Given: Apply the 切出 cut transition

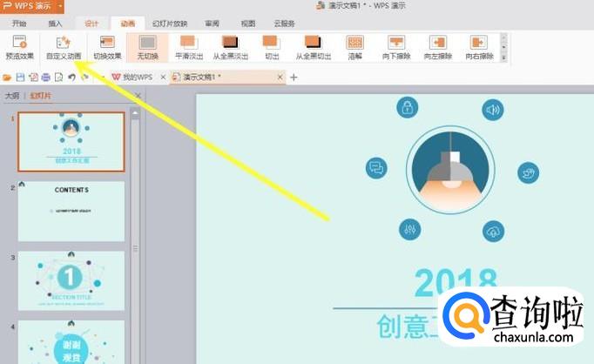Looking at the screenshot, I should click(x=272, y=48).
